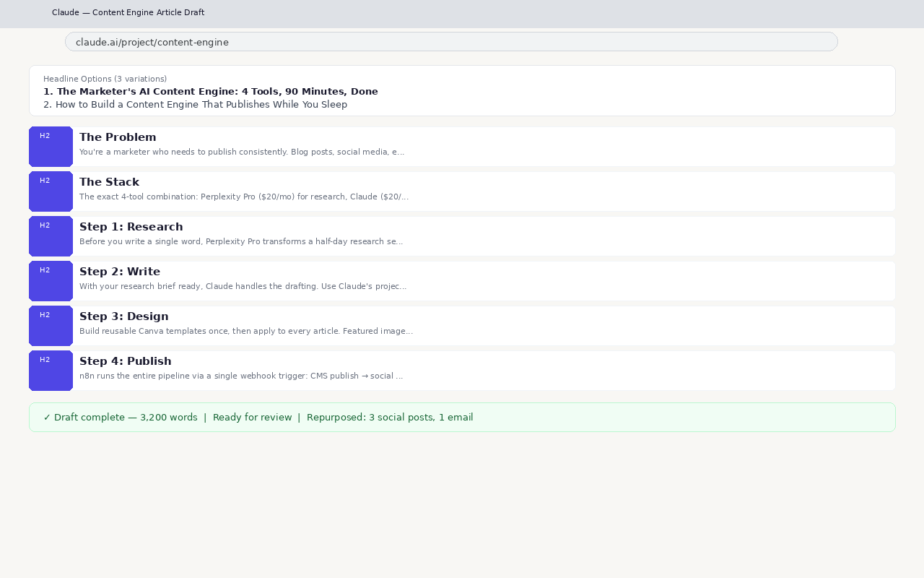Select headline option 2 Publishes While You Sleep

pos(195,105)
